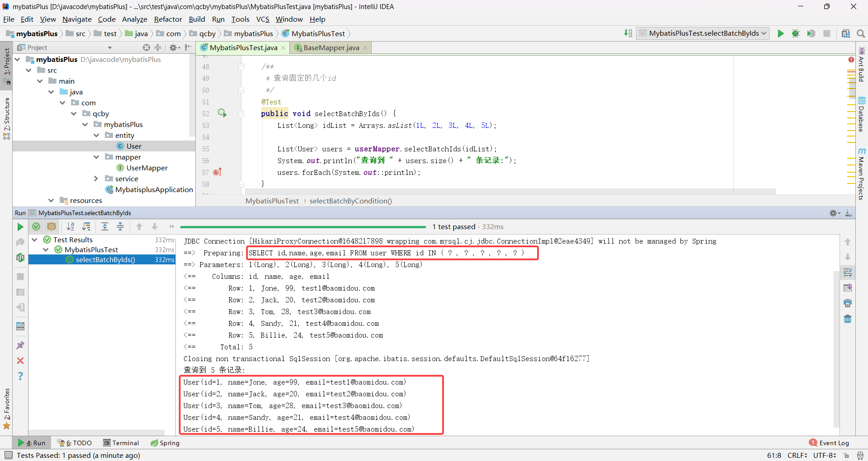The height and width of the screenshot is (461, 868).
Task: Open Search Everywhere magnifier icon
Action: click(861, 33)
